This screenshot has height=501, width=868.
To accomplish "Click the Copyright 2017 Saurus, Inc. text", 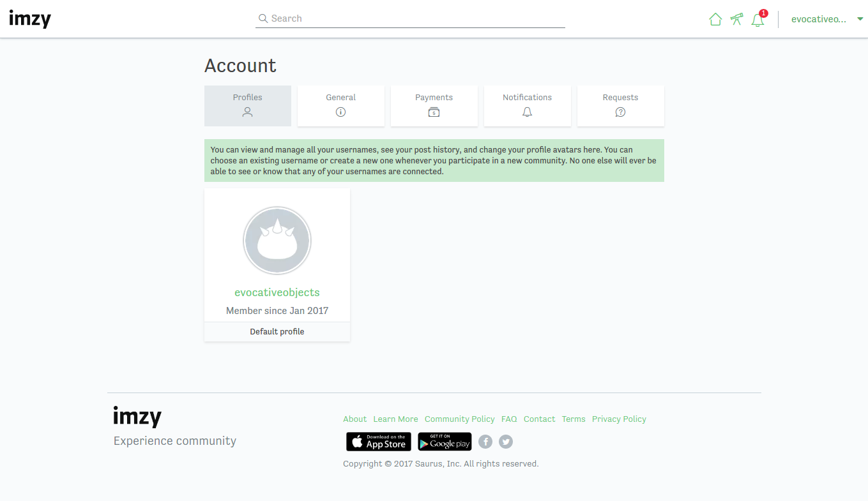I will pos(441,464).
